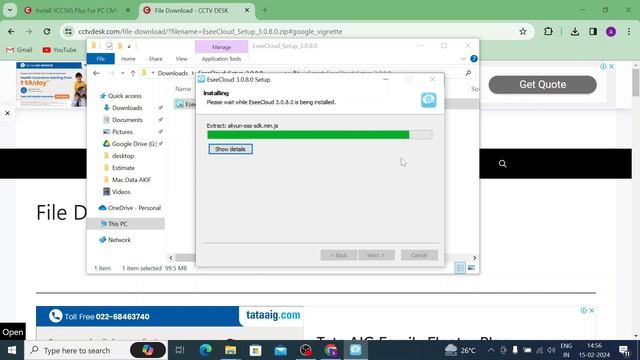Open the View ribbon tab in File Explorer
Screen dimensions: 640x360
182,59
